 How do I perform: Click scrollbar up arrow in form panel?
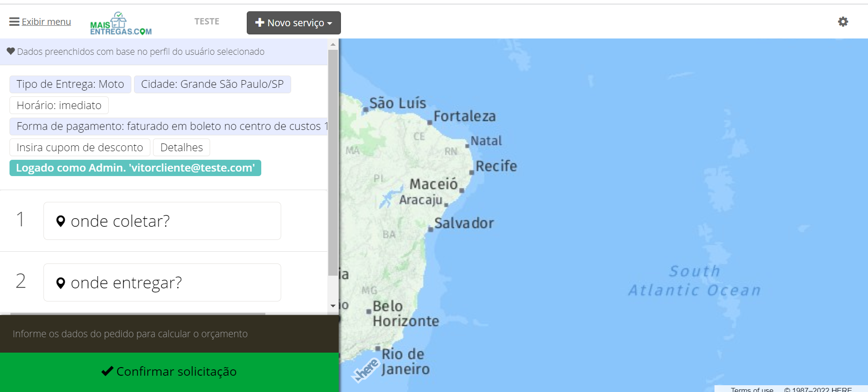tap(333, 44)
